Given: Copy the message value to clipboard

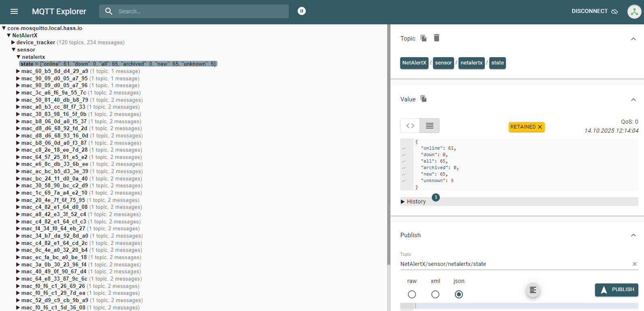Looking at the screenshot, I should (x=424, y=99).
